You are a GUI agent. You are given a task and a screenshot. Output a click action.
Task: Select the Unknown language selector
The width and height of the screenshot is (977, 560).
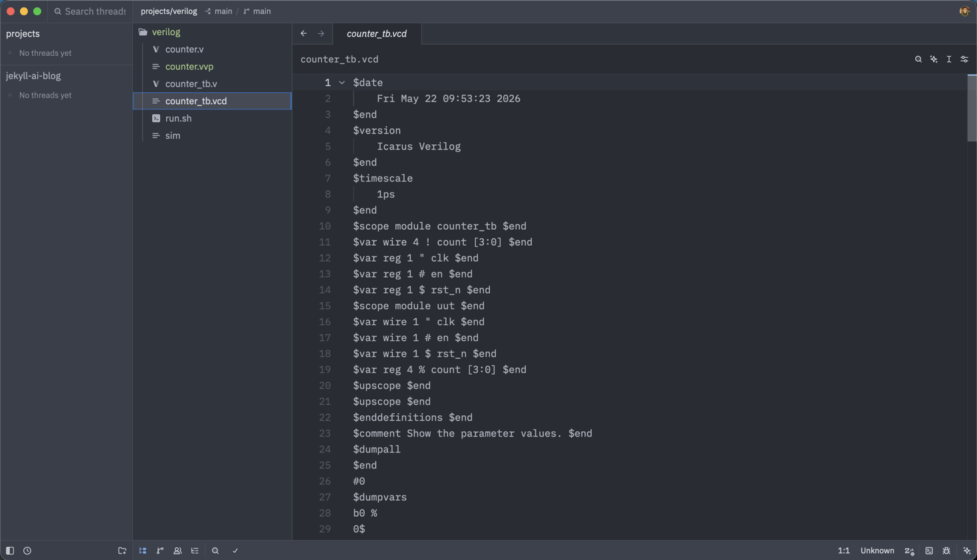pyautogui.click(x=877, y=551)
